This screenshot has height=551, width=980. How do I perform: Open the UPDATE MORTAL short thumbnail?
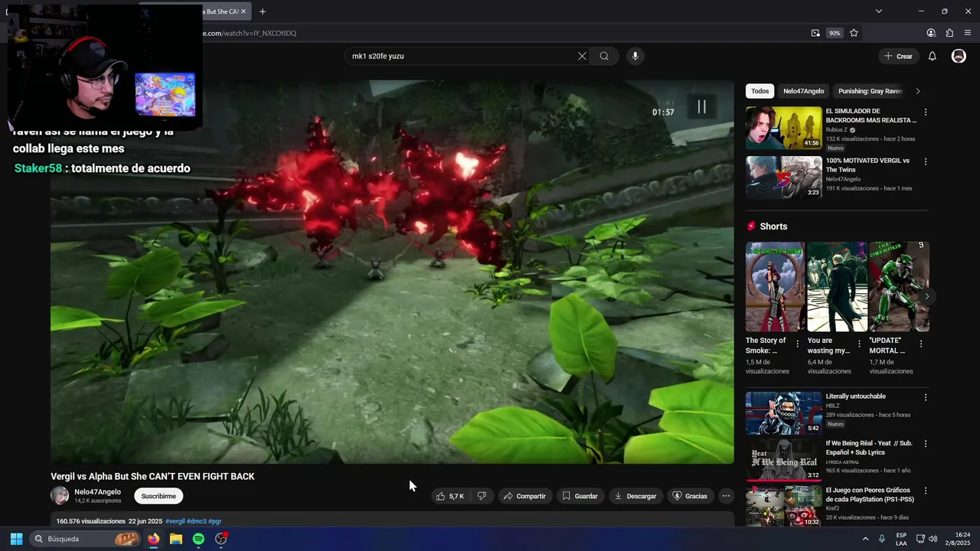point(899,287)
